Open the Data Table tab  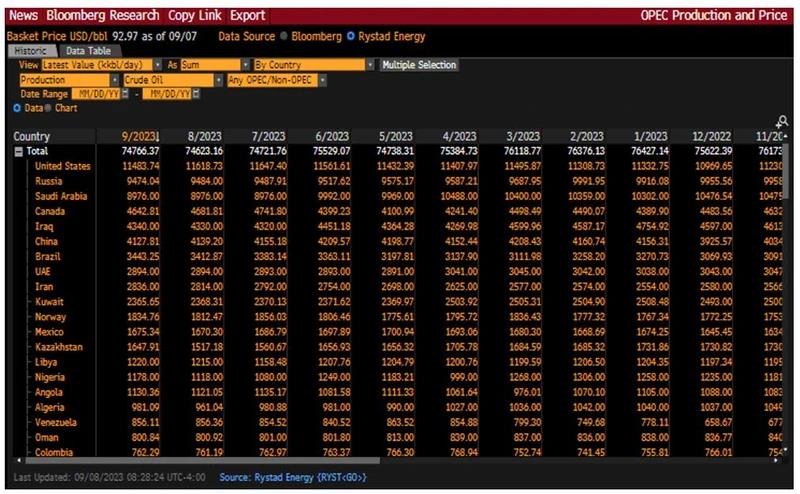point(87,50)
